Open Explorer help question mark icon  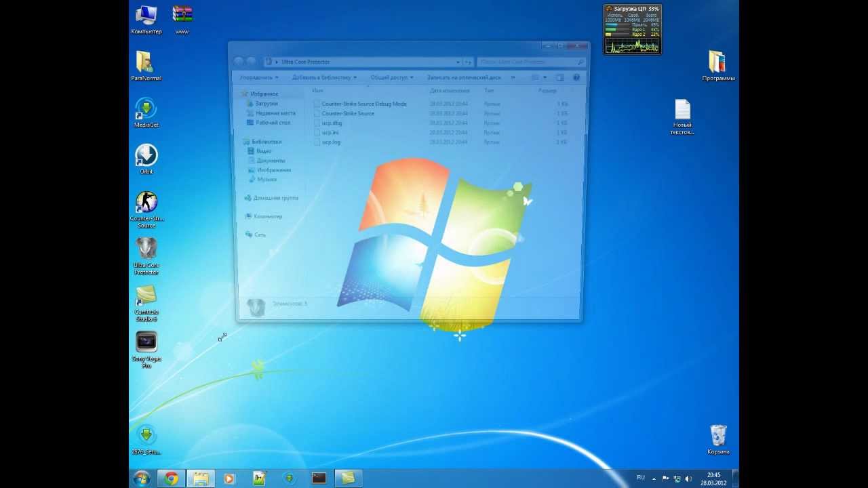click(x=576, y=77)
